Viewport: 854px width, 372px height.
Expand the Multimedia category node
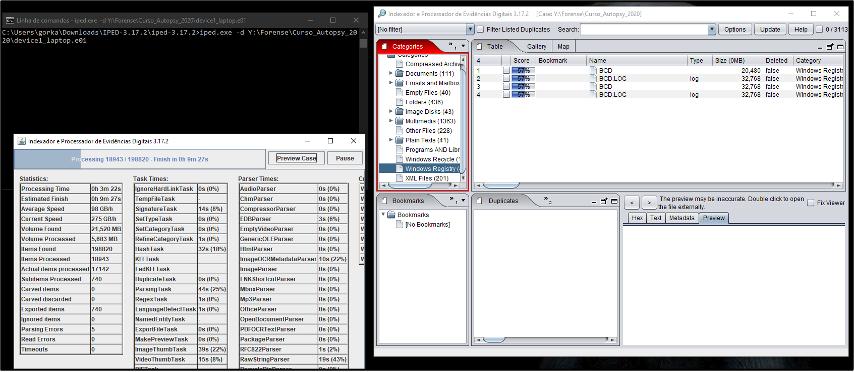pos(391,121)
